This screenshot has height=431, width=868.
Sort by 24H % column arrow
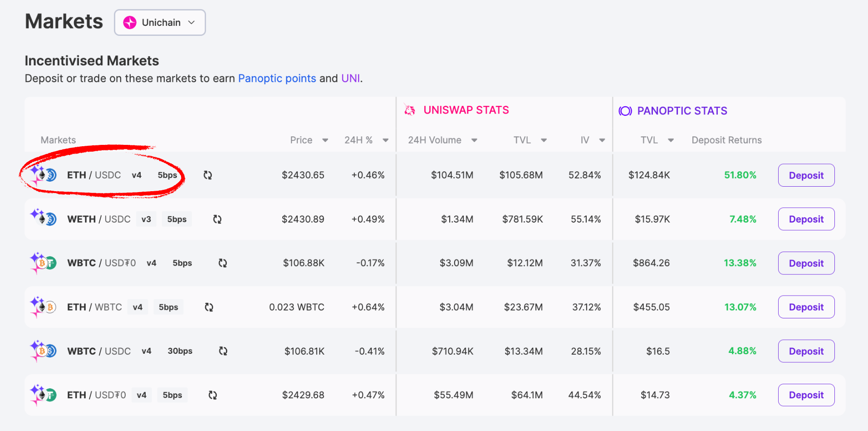385,140
